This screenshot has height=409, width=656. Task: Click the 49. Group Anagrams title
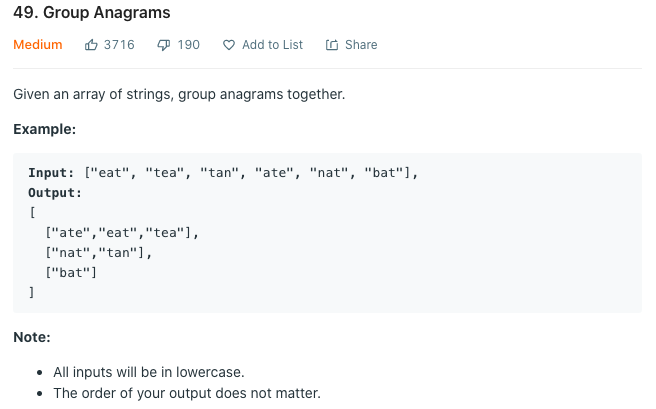[92, 13]
